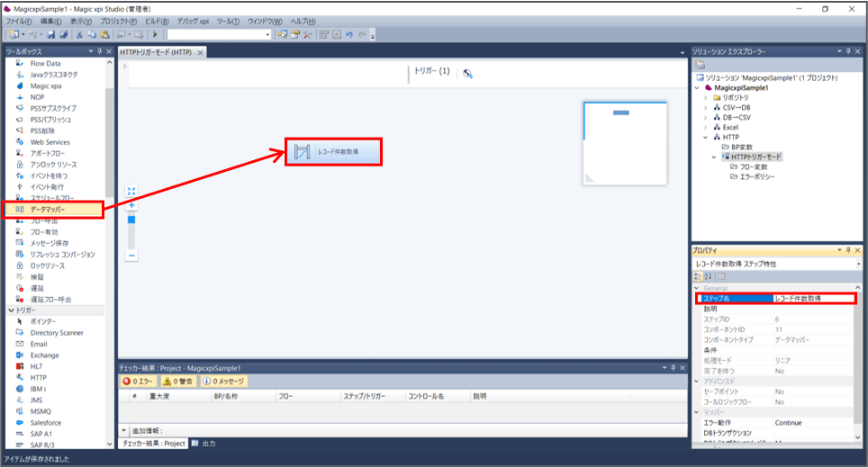Collapse the HTTP node in solution explorer
Viewport: 868px width, 468px height.
pos(706,138)
